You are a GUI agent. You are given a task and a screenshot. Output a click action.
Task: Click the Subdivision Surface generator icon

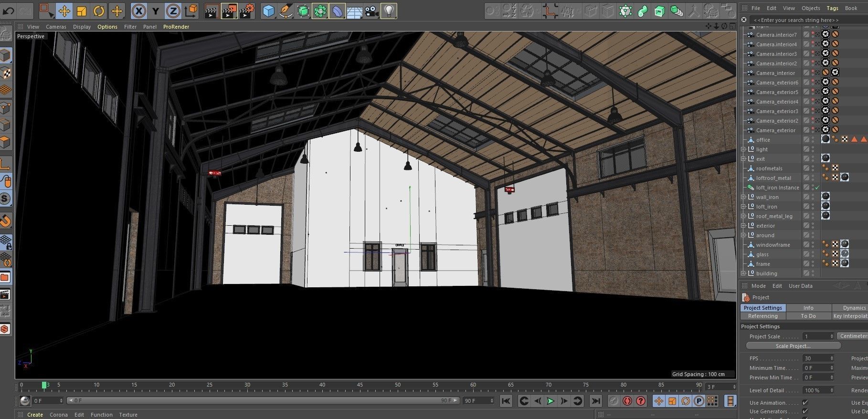(x=303, y=10)
